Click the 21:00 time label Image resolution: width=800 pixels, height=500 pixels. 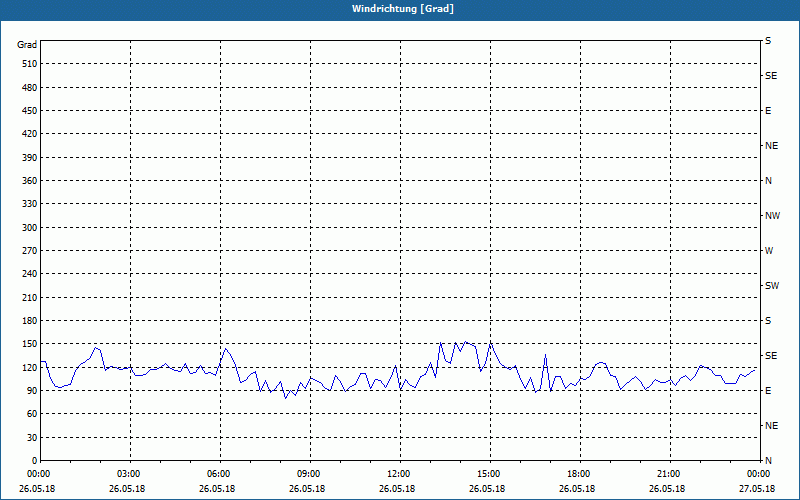(669, 474)
